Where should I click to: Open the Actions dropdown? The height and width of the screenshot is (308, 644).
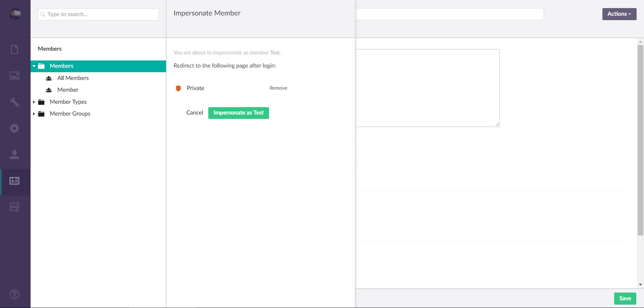coord(619,14)
